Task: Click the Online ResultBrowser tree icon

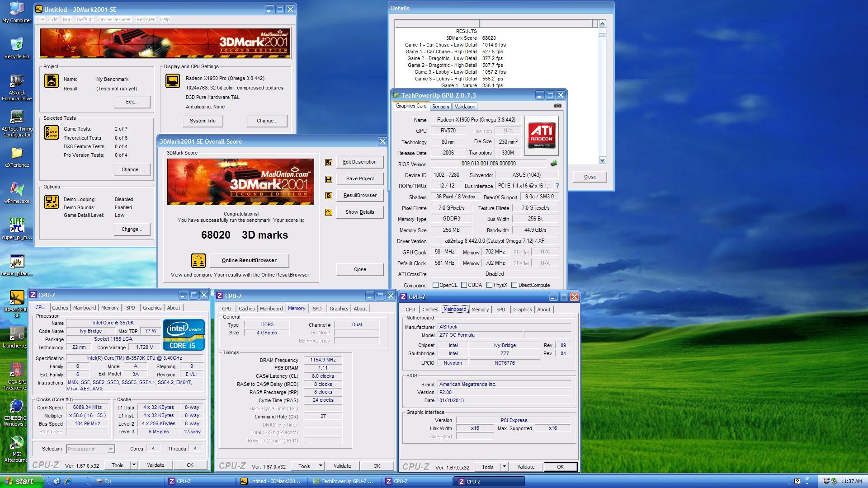Action: click(x=198, y=261)
